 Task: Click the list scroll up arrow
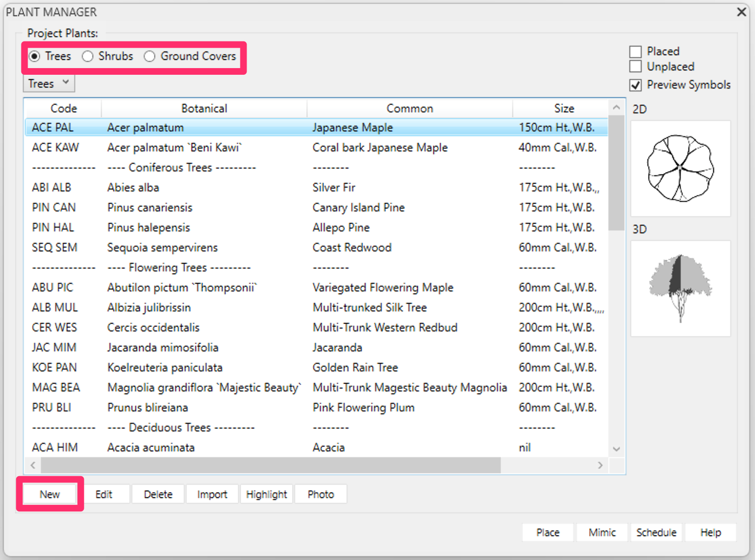pyautogui.click(x=616, y=107)
